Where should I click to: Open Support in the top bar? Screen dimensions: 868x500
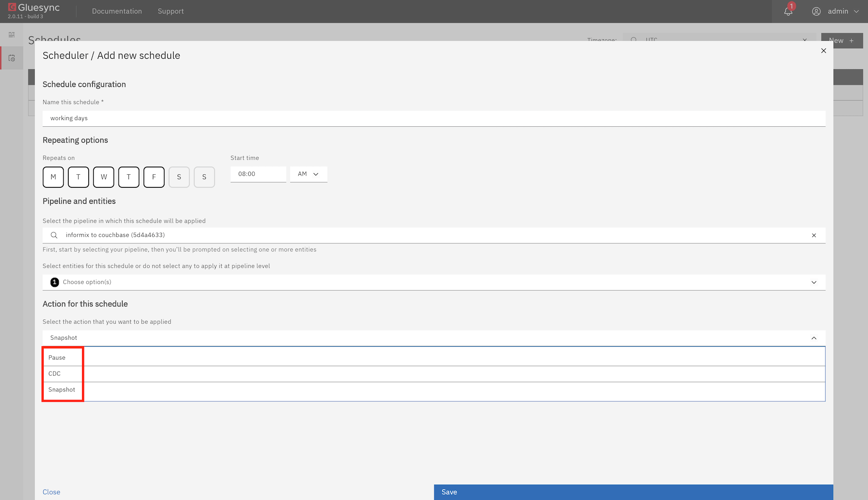[171, 11]
